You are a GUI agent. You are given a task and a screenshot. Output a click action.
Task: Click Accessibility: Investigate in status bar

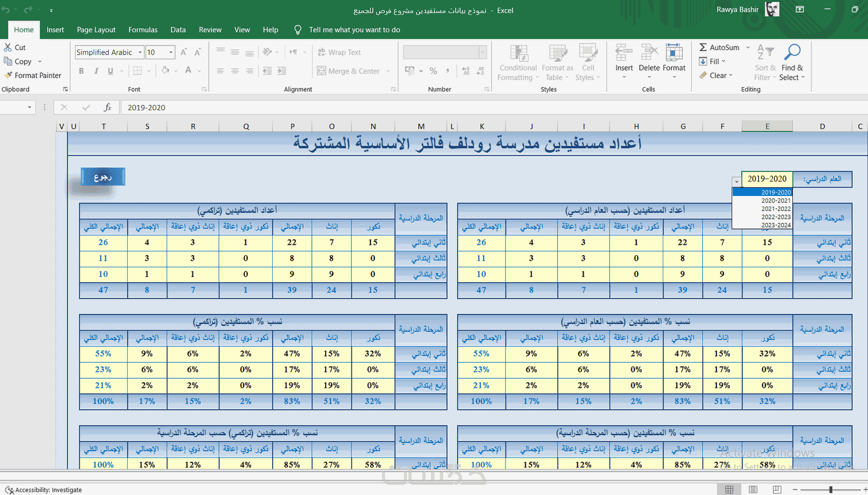click(x=43, y=490)
